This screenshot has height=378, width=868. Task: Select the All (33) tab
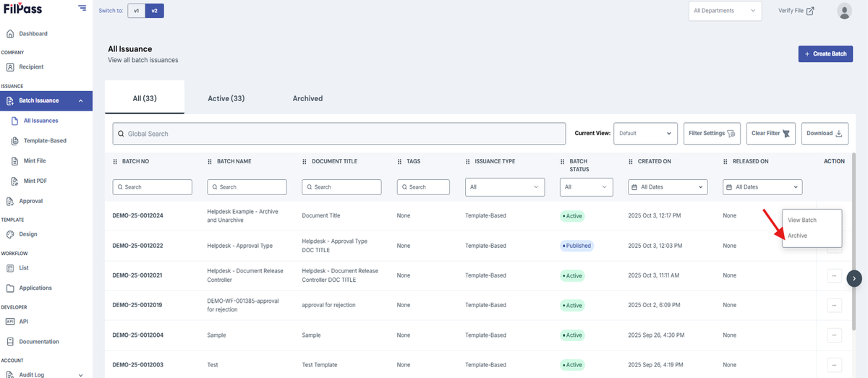tap(145, 98)
